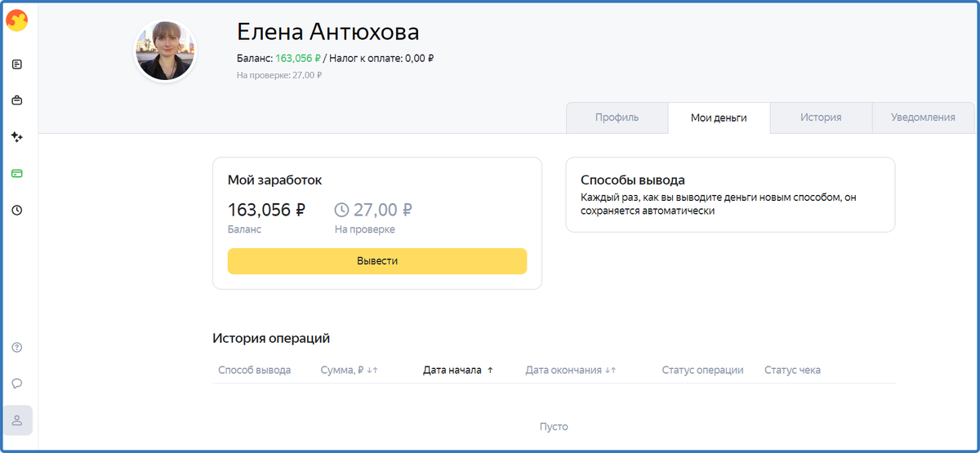
Task: Click the Способы вывода card
Action: (x=730, y=194)
